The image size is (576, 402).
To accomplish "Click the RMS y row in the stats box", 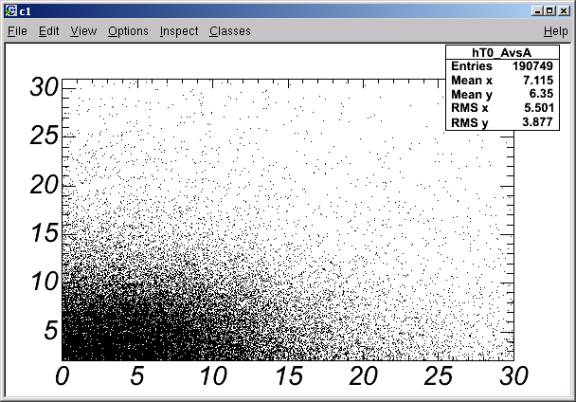I will [x=502, y=122].
